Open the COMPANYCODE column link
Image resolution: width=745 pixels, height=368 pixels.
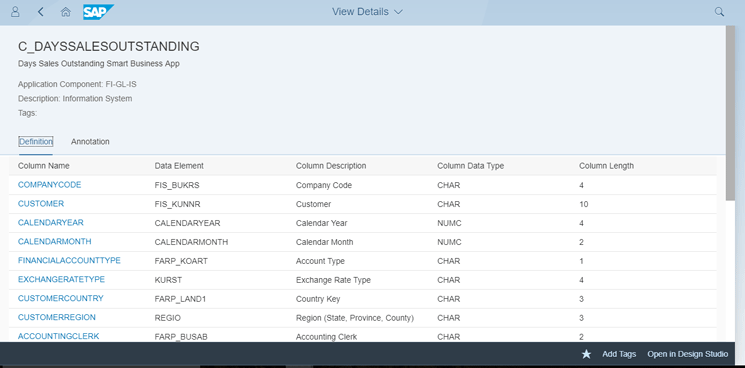tap(49, 185)
